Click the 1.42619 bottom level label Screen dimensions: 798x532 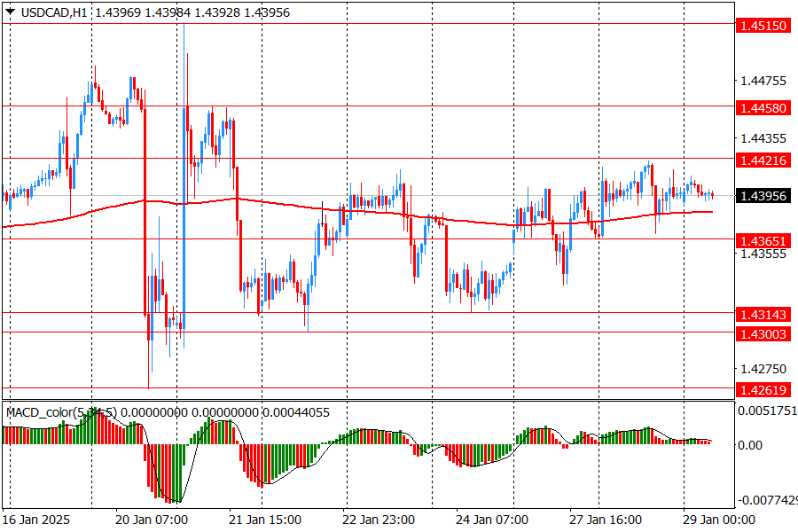[x=763, y=389]
